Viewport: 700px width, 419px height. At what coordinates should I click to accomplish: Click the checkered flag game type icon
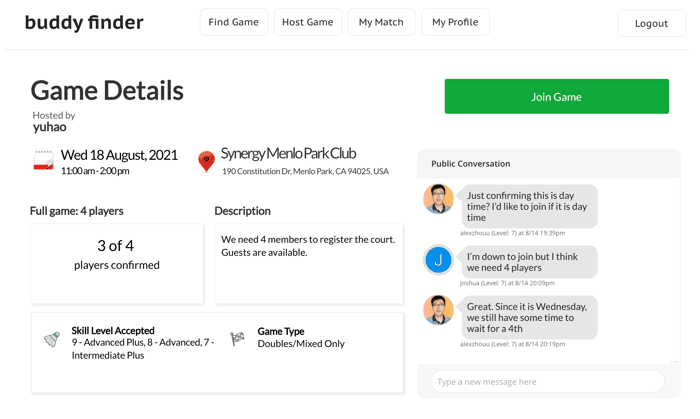click(x=237, y=339)
